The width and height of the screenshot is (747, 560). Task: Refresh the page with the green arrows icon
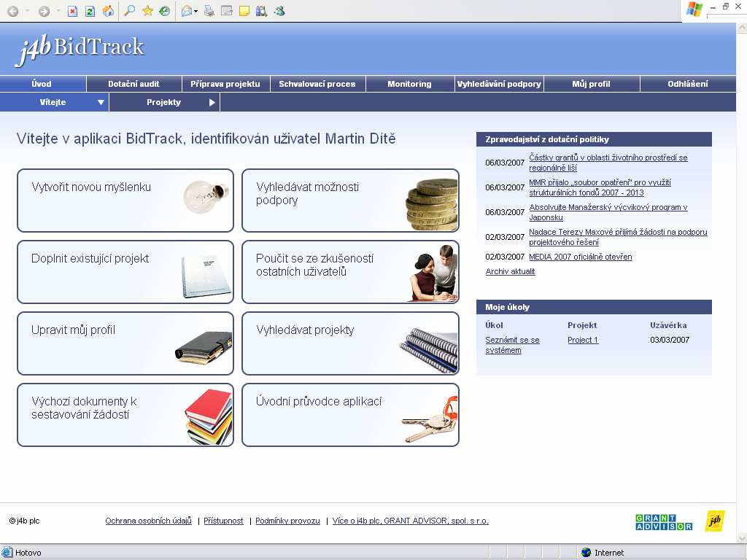(90, 11)
